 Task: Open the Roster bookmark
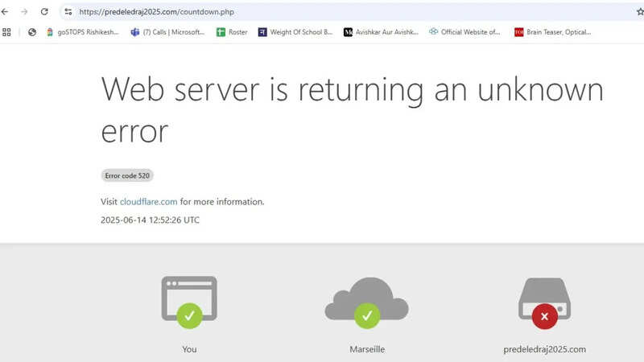click(232, 32)
